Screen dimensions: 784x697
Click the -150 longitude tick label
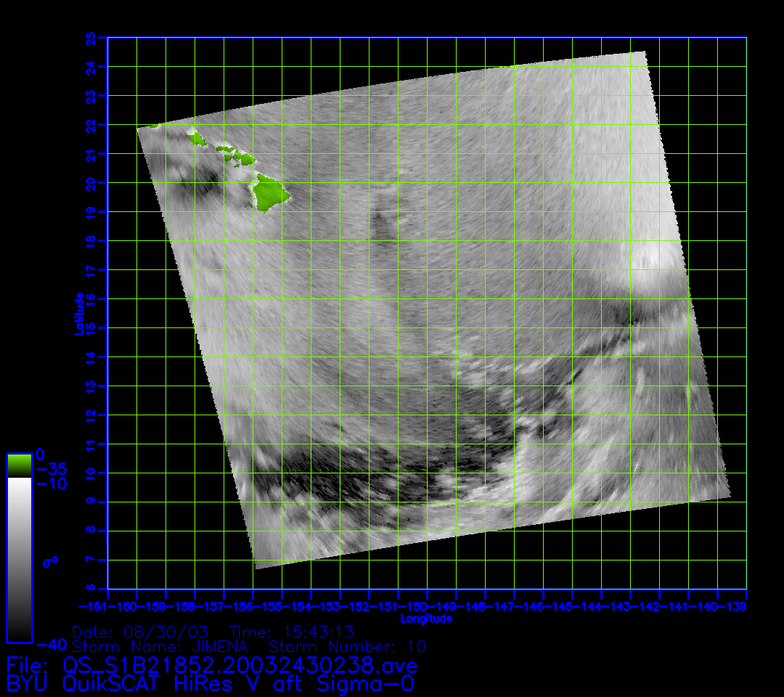(x=427, y=606)
